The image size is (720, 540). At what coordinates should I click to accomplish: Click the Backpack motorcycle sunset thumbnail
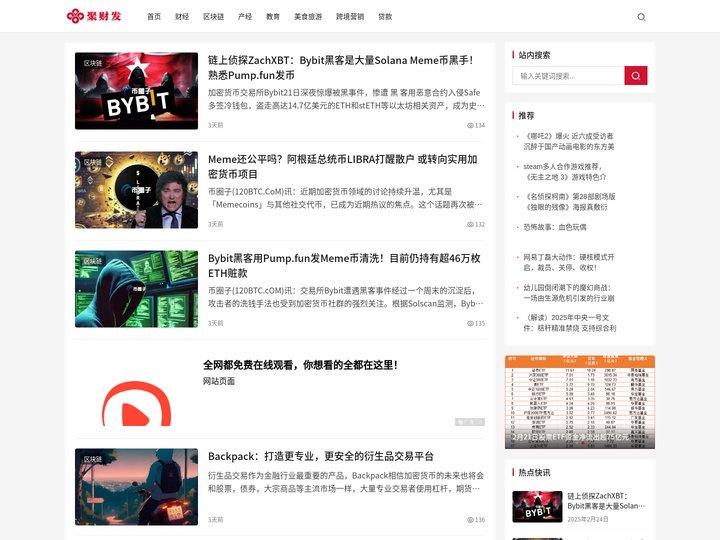click(136, 487)
